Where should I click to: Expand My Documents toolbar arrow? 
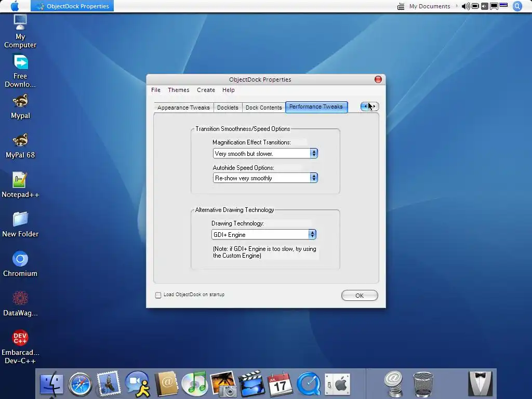pyautogui.click(x=456, y=6)
